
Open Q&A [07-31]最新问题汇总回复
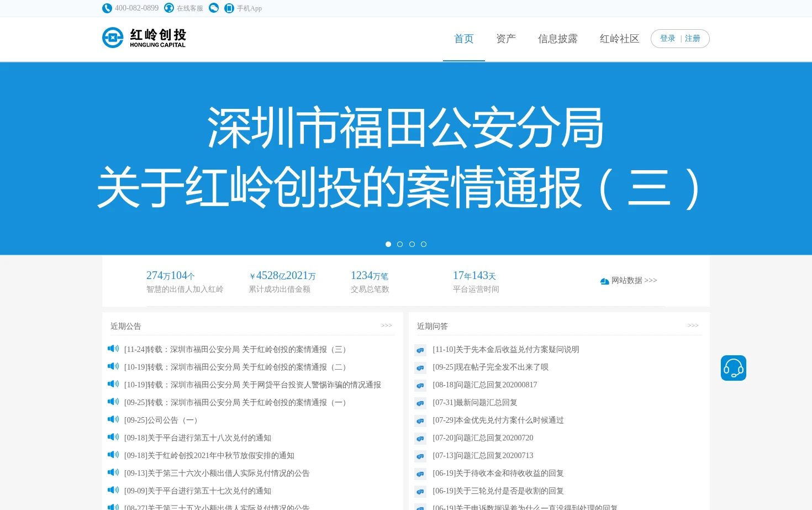coord(475,402)
